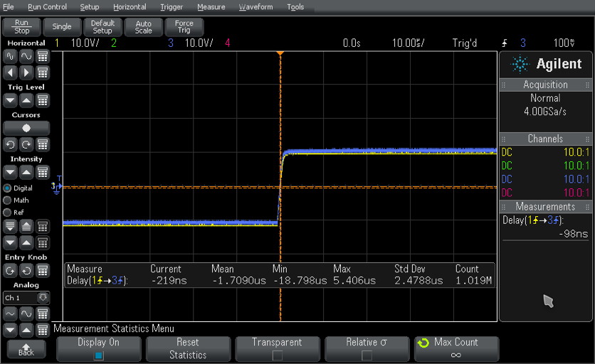Expand the Channels panel header

point(545,139)
